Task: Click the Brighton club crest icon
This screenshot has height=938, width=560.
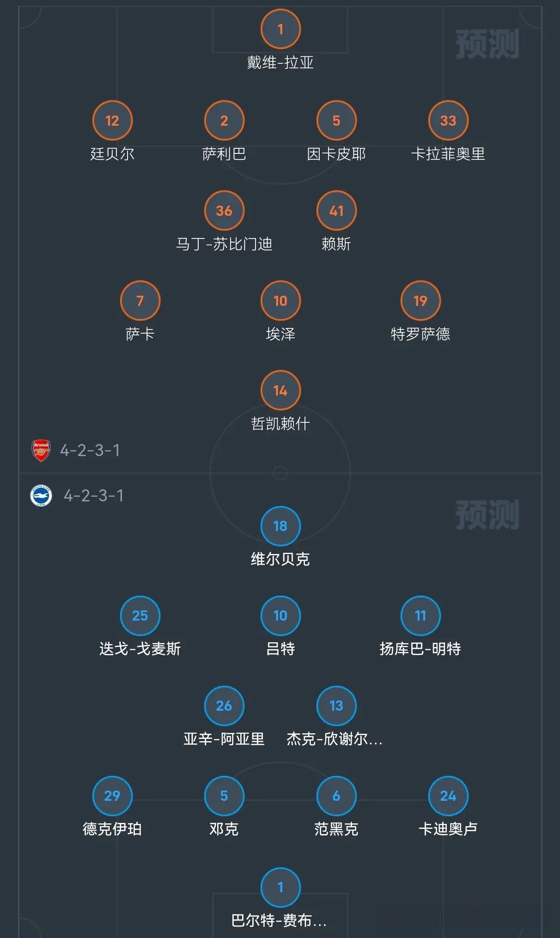Action: (41, 495)
